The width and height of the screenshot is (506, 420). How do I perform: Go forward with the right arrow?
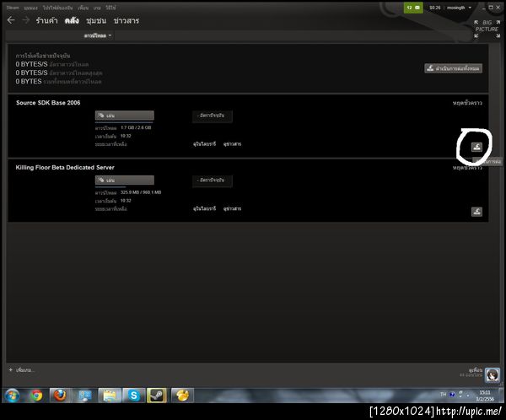(x=26, y=20)
